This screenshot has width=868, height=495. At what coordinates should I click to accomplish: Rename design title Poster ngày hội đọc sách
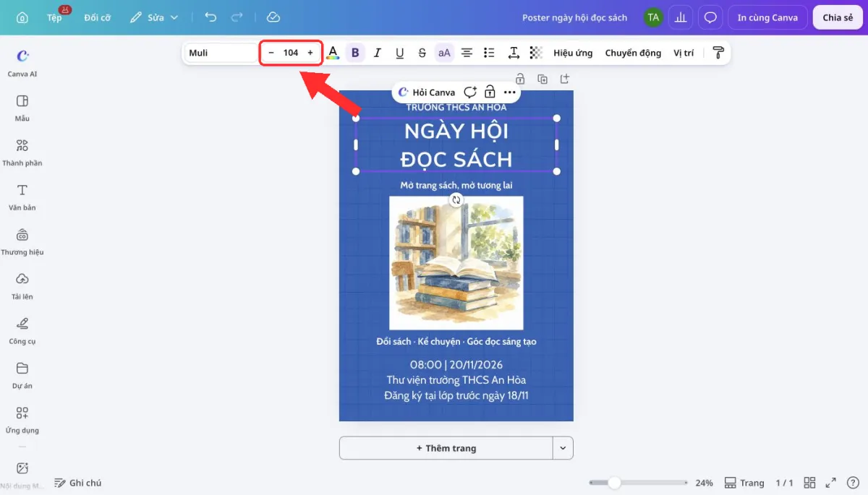pyautogui.click(x=575, y=17)
